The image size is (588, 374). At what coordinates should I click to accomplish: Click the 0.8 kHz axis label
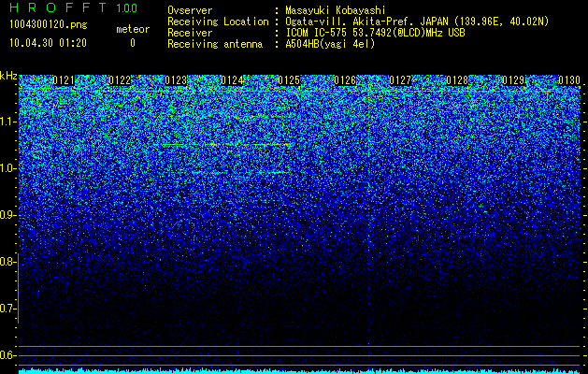point(7,262)
